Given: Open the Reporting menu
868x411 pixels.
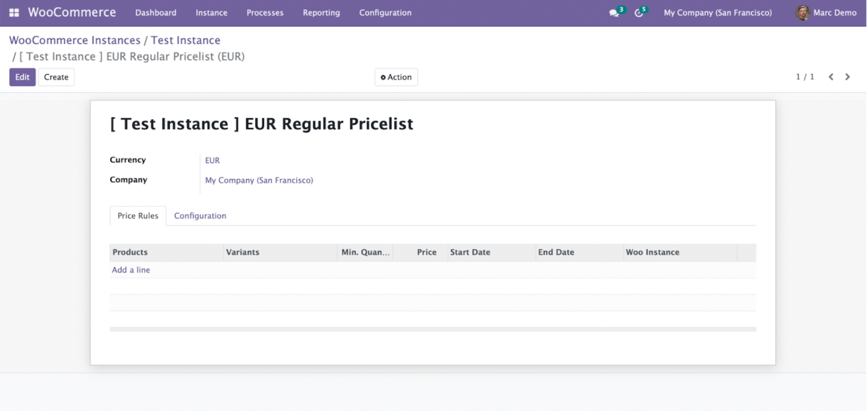Looking at the screenshot, I should pos(321,13).
